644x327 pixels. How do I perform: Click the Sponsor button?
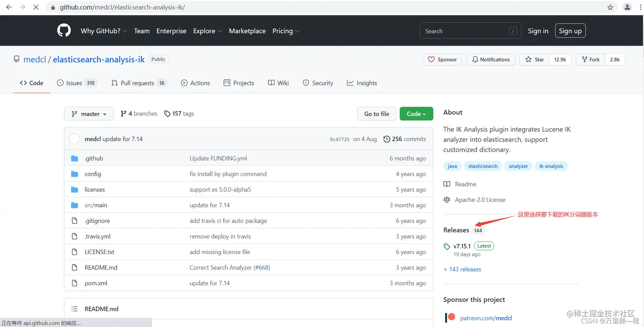pyautogui.click(x=442, y=60)
